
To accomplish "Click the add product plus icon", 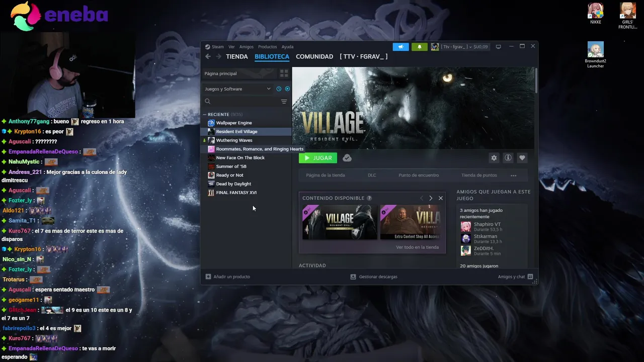I will tap(208, 277).
